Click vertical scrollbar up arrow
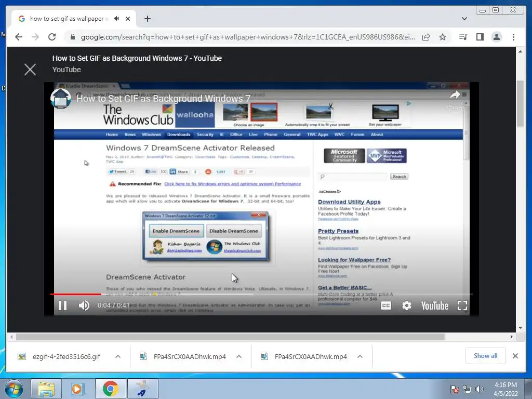The width and height of the screenshot is (532, 399). (520, 51)
